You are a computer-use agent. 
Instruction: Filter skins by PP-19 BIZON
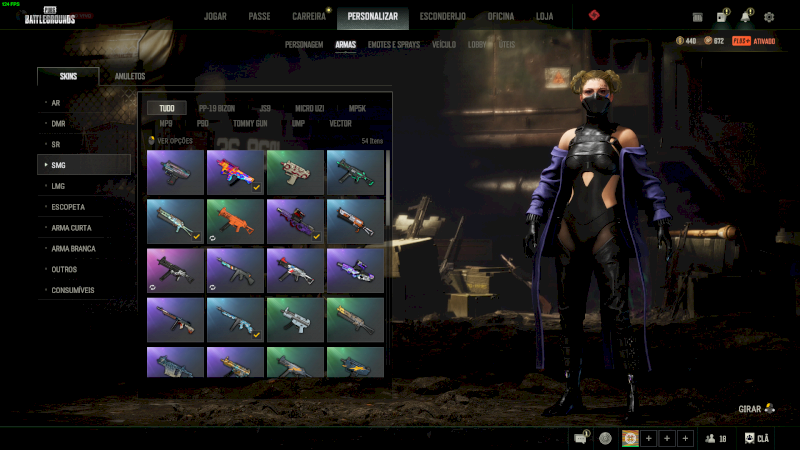point(217,108)
